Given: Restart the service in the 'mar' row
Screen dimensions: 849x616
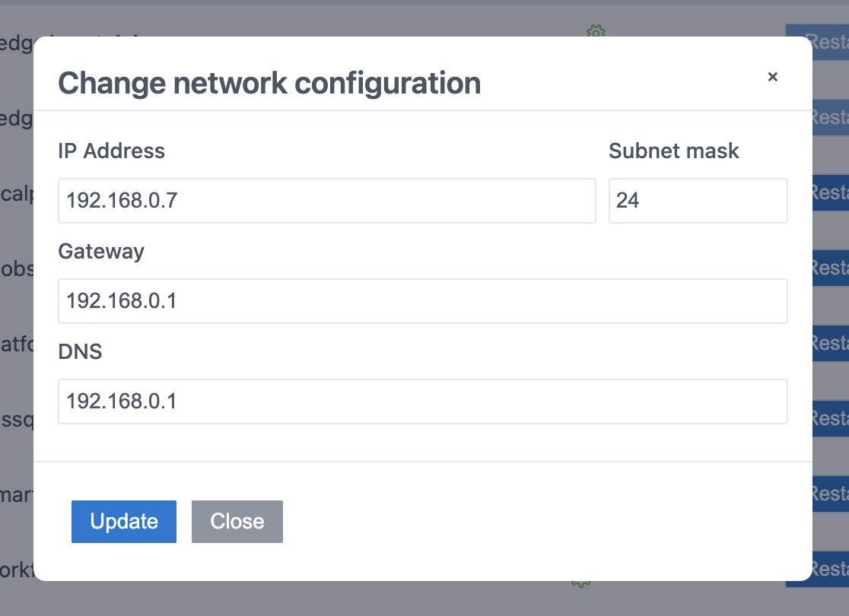Looking at the screenshot, I should point(830,494).
